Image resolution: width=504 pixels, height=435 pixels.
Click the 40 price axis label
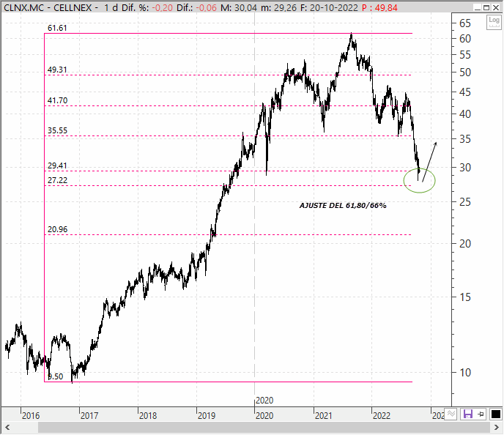[x=465, y=114]
